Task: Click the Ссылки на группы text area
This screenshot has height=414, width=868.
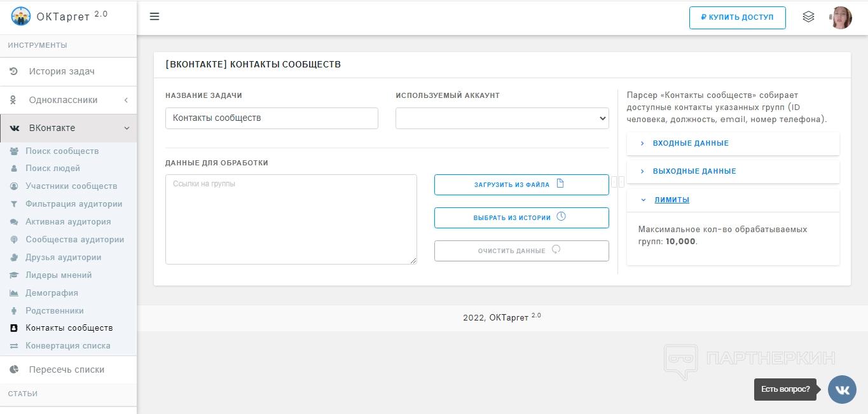Action: pyautogui.click(x=291, y=219)
